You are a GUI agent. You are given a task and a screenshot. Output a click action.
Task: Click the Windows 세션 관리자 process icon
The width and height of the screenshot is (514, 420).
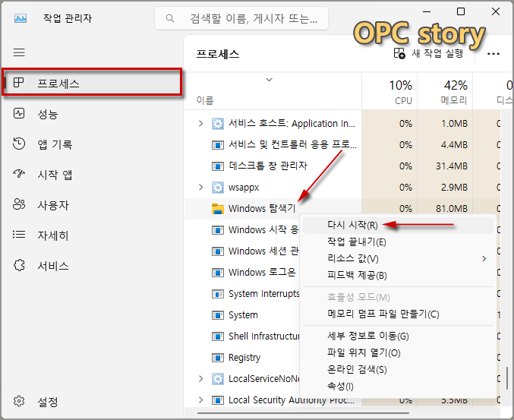click(x=218, y=251)
